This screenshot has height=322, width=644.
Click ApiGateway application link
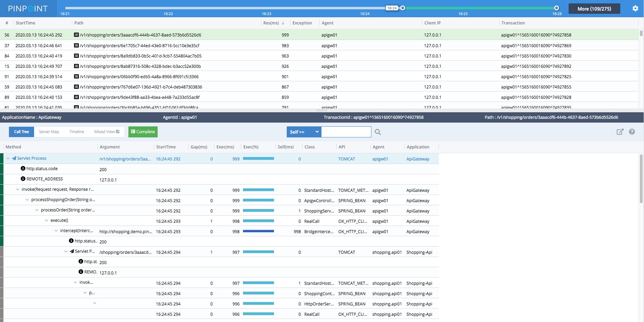(418, 159)
